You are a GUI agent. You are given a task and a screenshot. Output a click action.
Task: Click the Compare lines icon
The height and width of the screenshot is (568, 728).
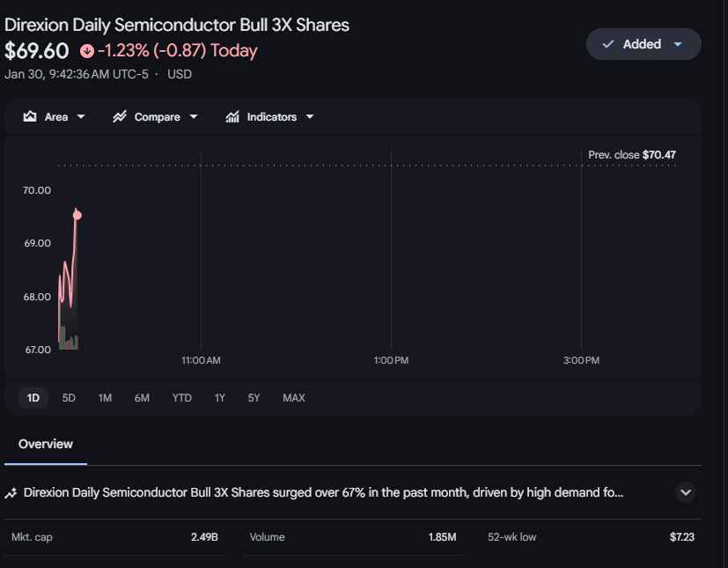(120, 116)
